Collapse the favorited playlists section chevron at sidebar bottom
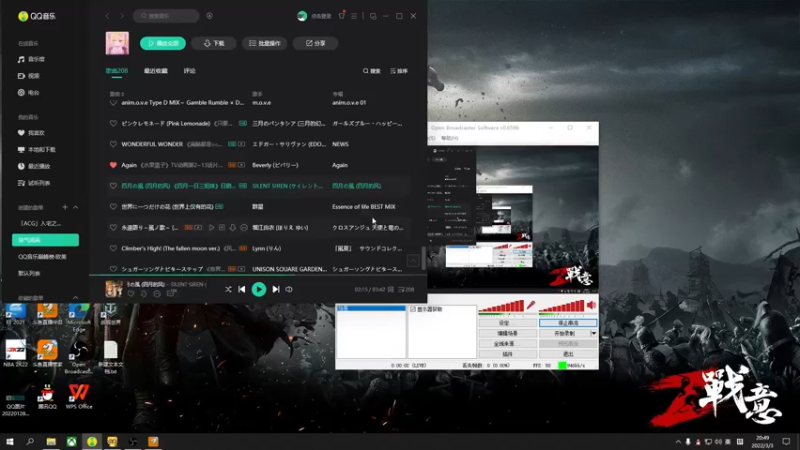The height and width of the screenshot is (450, 800). [76, 298]
